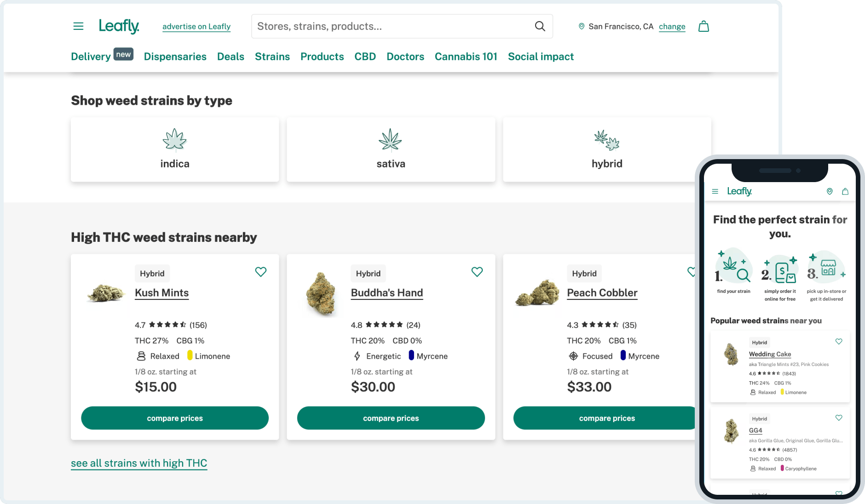Click the pink Caryophyllene swatch on GG4
Image resolution: width=865 pixels, height=504 pixels.
pos(782,468)
